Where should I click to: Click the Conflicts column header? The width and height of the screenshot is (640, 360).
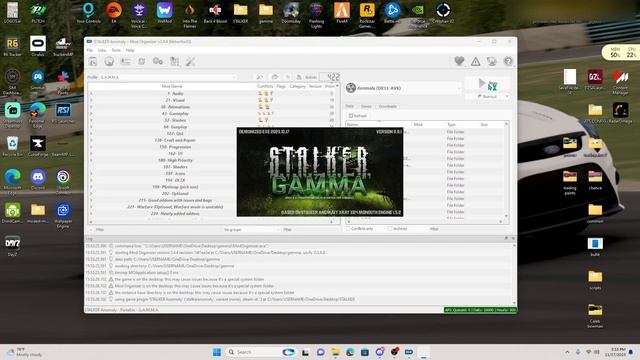pyautogui.click(x=265, y=86)
